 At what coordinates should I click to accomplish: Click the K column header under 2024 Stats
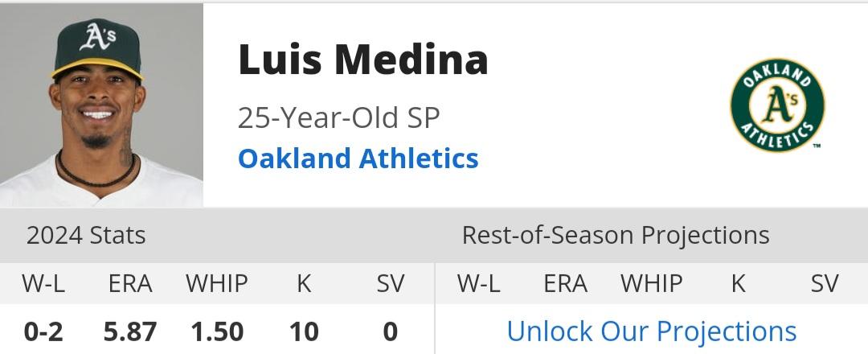point(304,283)
